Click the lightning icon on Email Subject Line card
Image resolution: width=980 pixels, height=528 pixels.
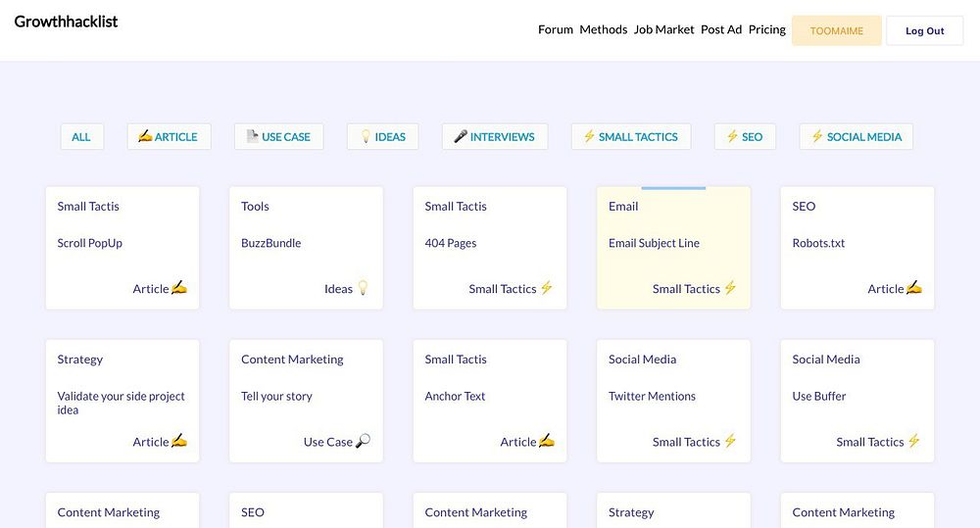pos(731,287)
